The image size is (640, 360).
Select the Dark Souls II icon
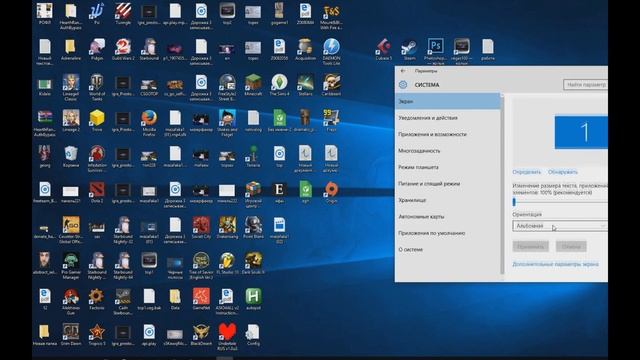253,263
